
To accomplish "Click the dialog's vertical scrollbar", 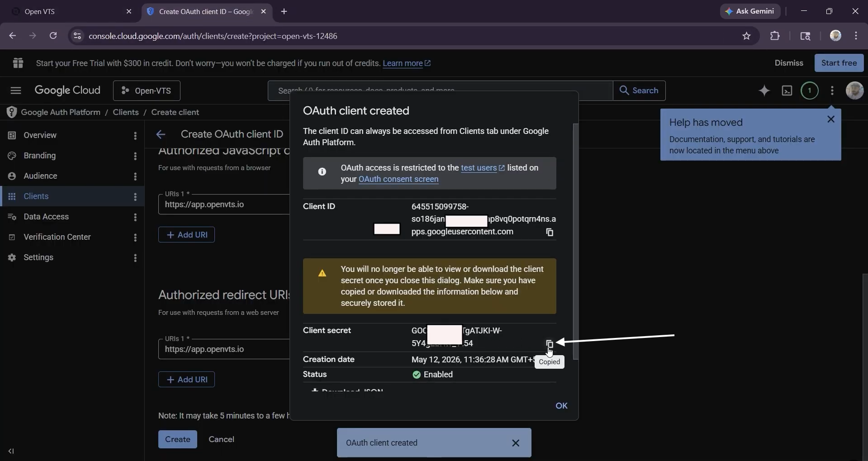I will pyautogui.click(x=575, y=242).
